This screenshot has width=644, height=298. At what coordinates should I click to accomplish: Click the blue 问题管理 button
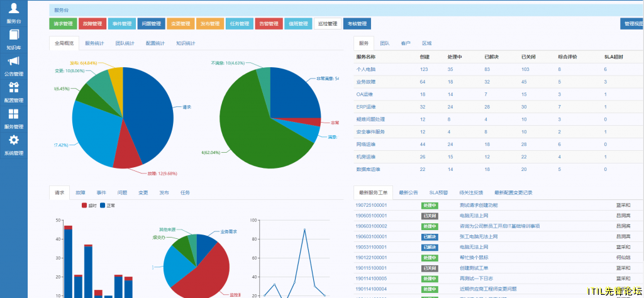[x=151, y=24]
